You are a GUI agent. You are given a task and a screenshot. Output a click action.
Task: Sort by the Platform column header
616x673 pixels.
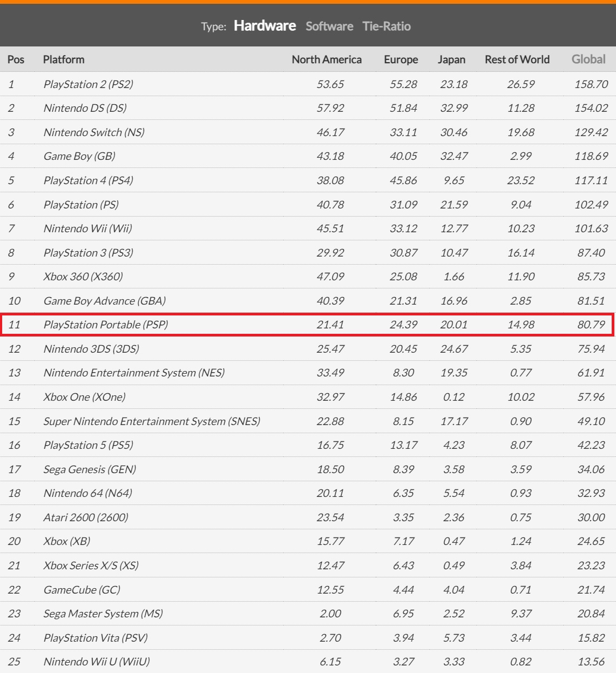(x=64, y=59)
